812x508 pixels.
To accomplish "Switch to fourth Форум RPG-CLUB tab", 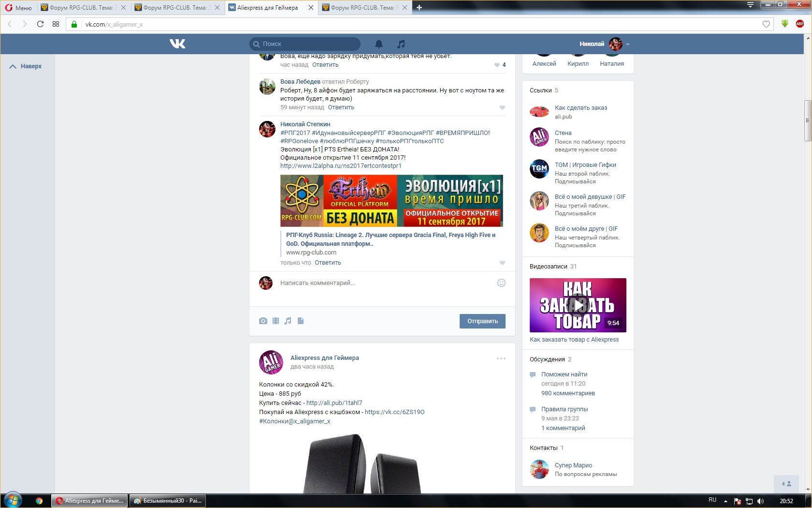I will pyautogui.click(x=365, y=8).
